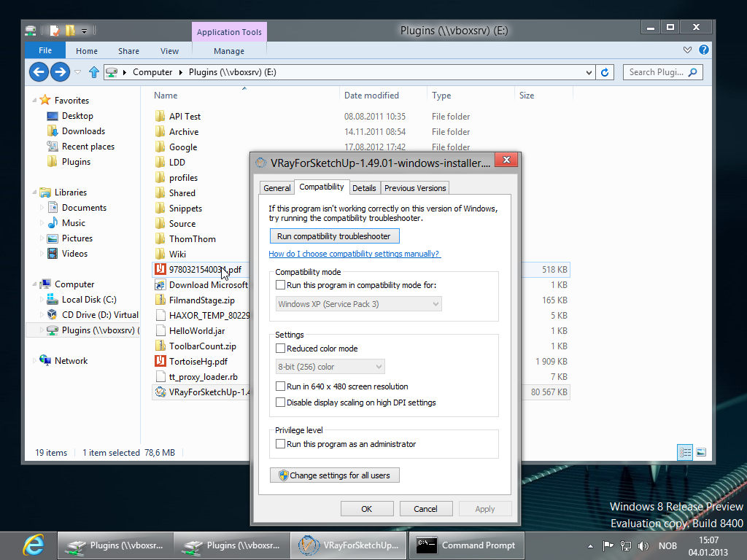Confirm the properties dialog with OK
Viewport: 747px width, 560px height.
[x=367, y=508]
